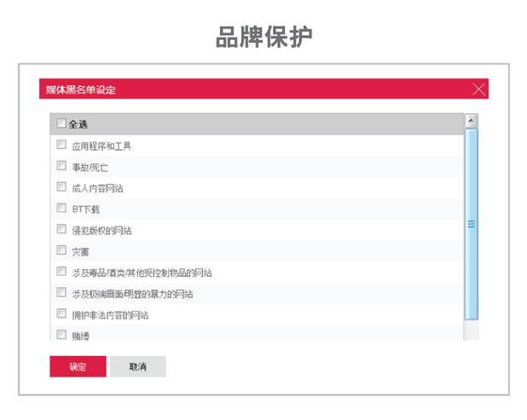Toggle the BT下载 checkbox
This screenshot has height=420, width=527.
[61, 208]
